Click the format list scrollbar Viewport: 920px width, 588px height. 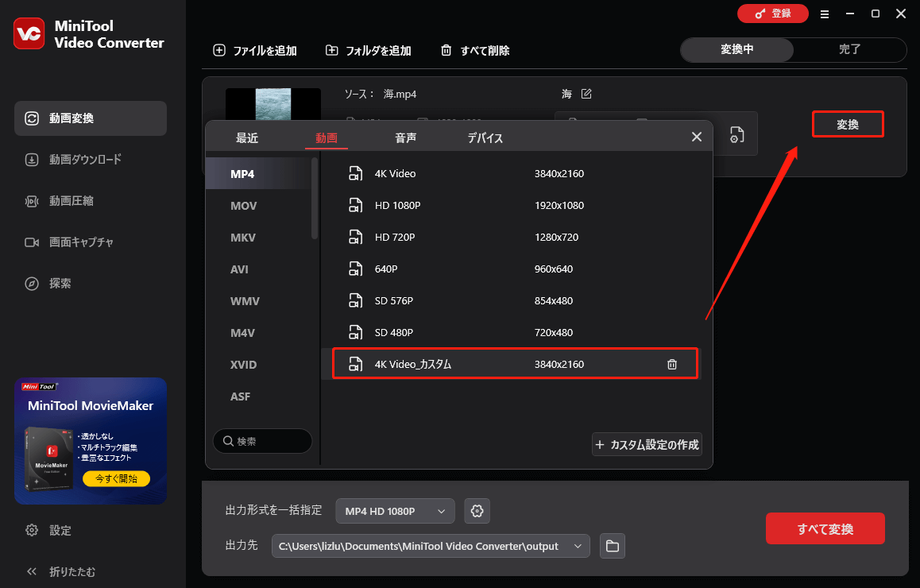(x=315, y=199)
